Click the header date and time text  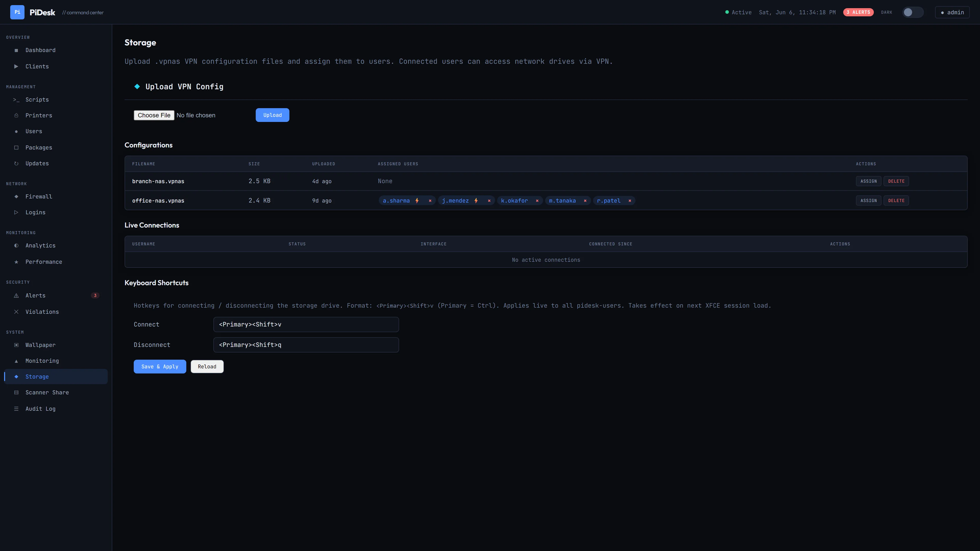point(797,12)
